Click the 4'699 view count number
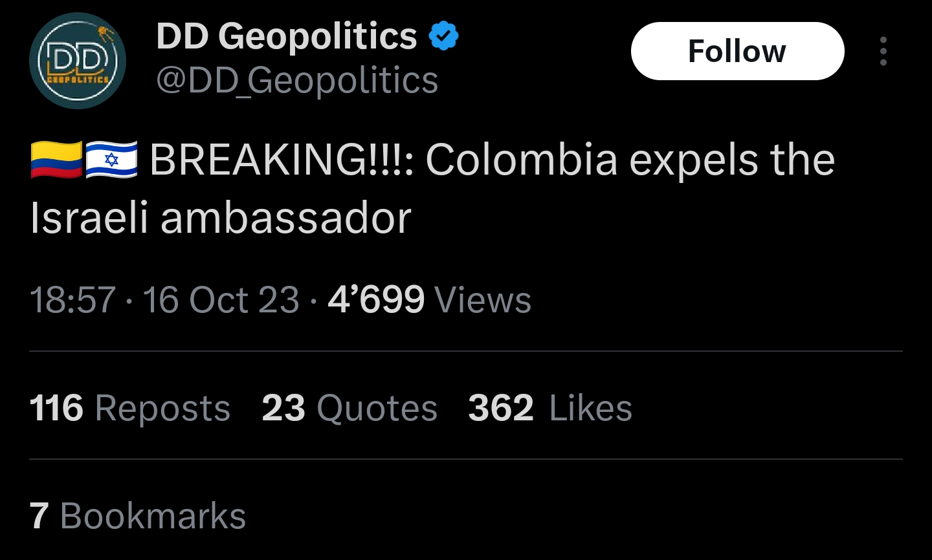The width and height of the screenshot is (932, 560). [x=376, y=300]
